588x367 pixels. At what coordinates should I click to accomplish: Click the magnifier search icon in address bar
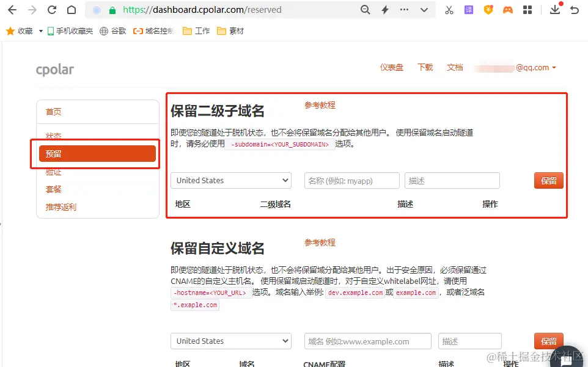click(x=366, y=10)
